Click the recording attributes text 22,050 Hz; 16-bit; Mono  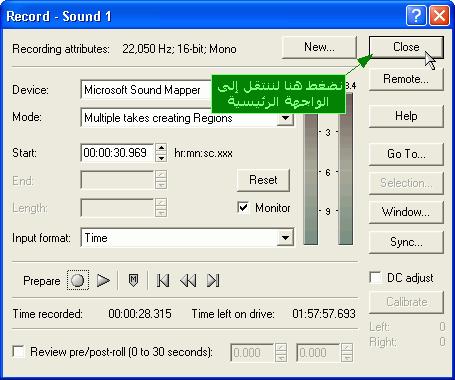(179, 49)
